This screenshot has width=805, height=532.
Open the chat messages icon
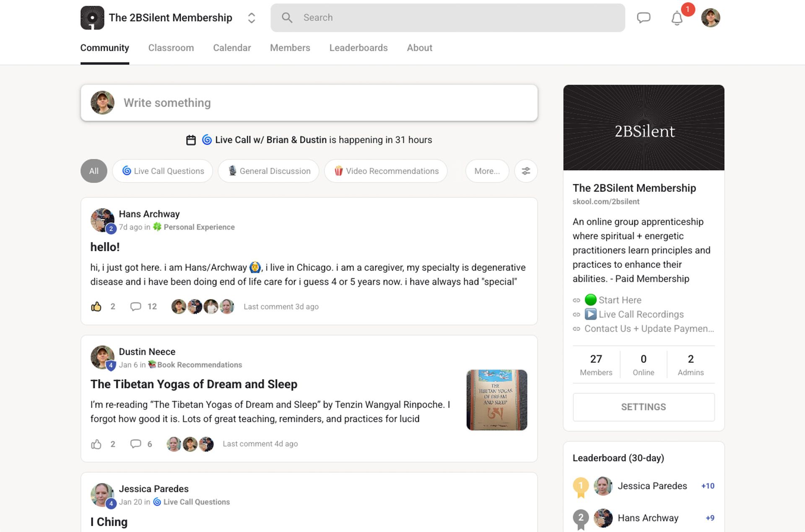(x=643, y=18)
